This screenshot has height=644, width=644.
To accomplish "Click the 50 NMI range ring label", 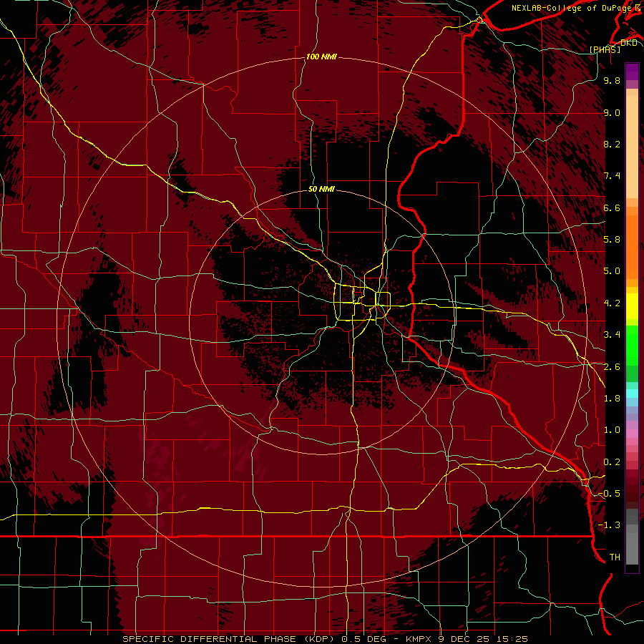I will point(321,189).
